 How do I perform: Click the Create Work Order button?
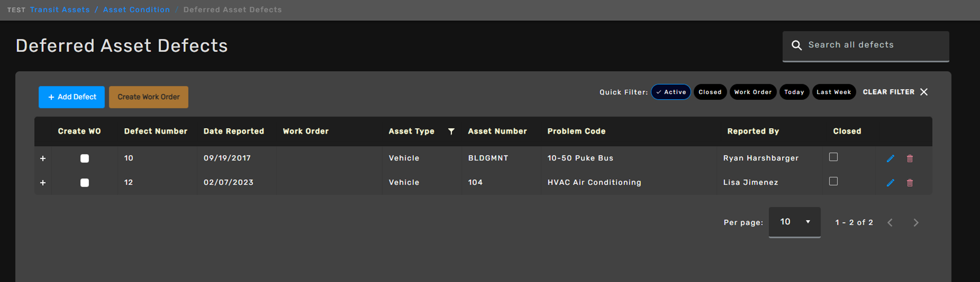tap(148, 97)
